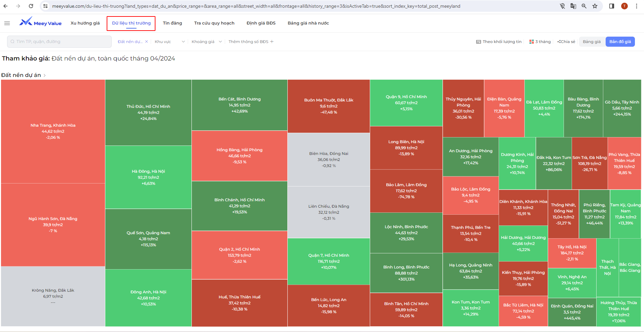Open the browser side panel

pyautogui.click(x=612, y=6)
